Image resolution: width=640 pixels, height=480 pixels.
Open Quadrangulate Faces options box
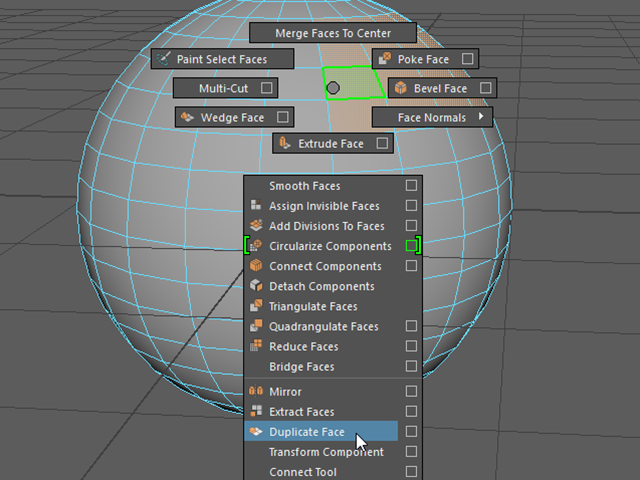pyautogui.click(x=411, y=326)
